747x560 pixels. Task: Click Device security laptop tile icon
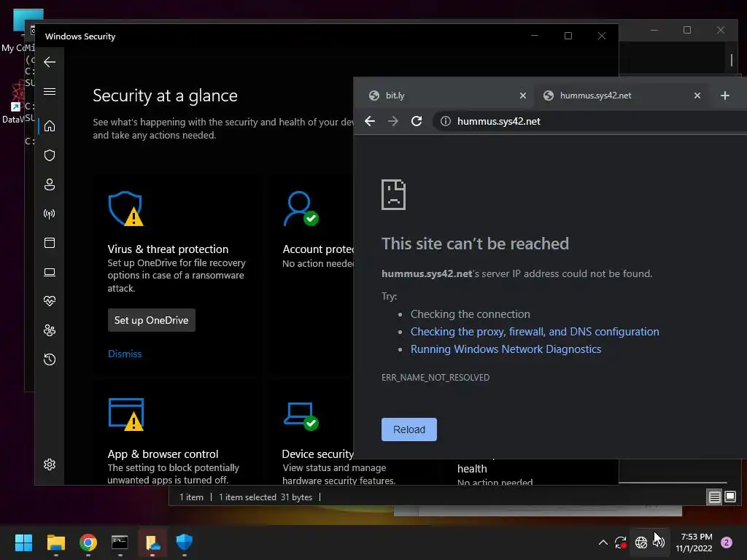(301, 416)
